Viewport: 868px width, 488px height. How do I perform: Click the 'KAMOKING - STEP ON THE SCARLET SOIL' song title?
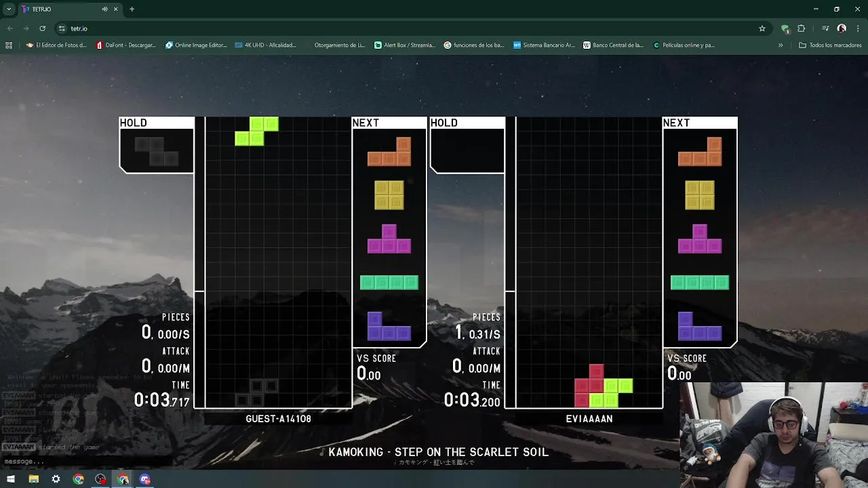tap(438, 452)
